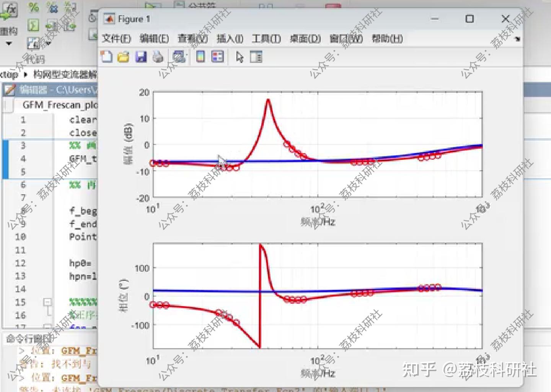551x392 pixels.
Task: Maximize the Figure 1 window
Action: pyautogui.click(x=469, y=19)
